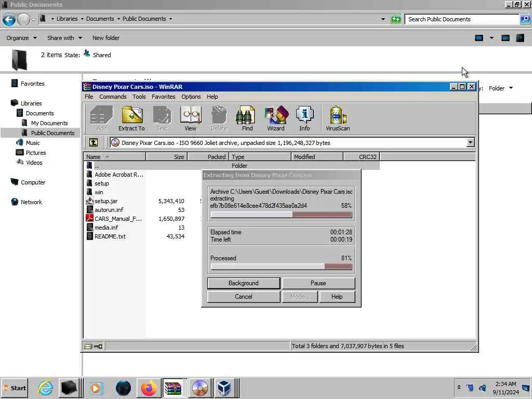
Task: Open the File menu in WinRAR
Action: click(x=89, y=97)
